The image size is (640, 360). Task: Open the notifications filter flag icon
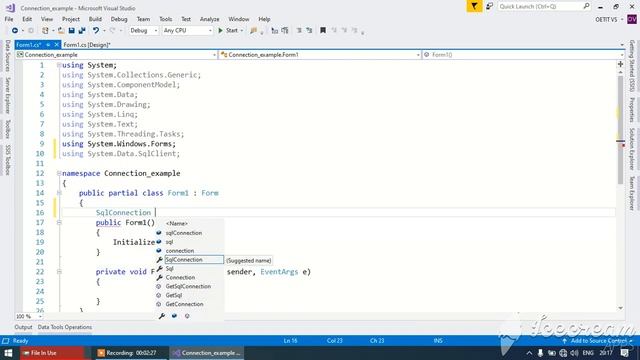click(474, 6)
